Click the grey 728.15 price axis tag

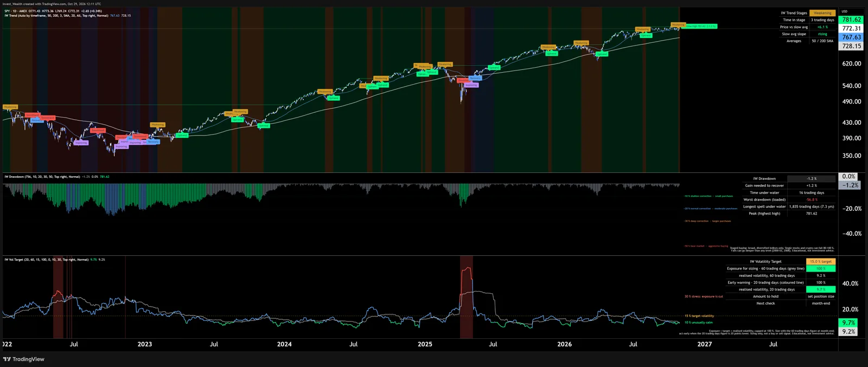(x=851, y=46)
